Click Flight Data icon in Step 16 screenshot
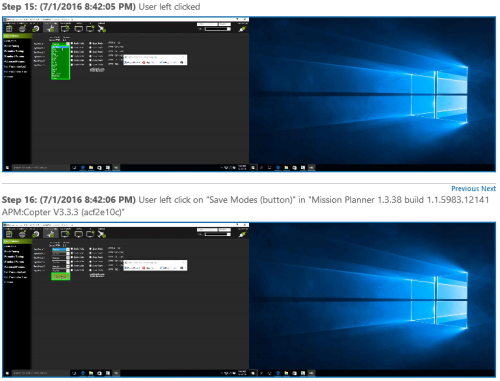 pos(9,234)
